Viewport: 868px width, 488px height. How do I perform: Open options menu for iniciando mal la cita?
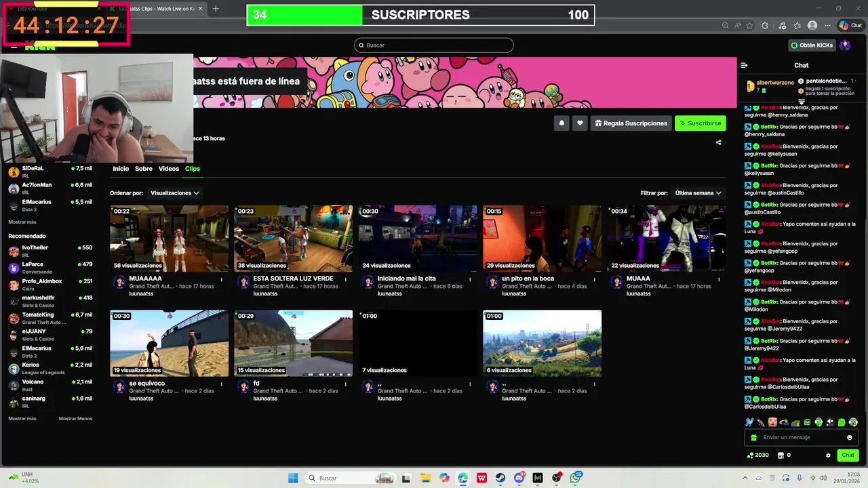pos(470,279)
